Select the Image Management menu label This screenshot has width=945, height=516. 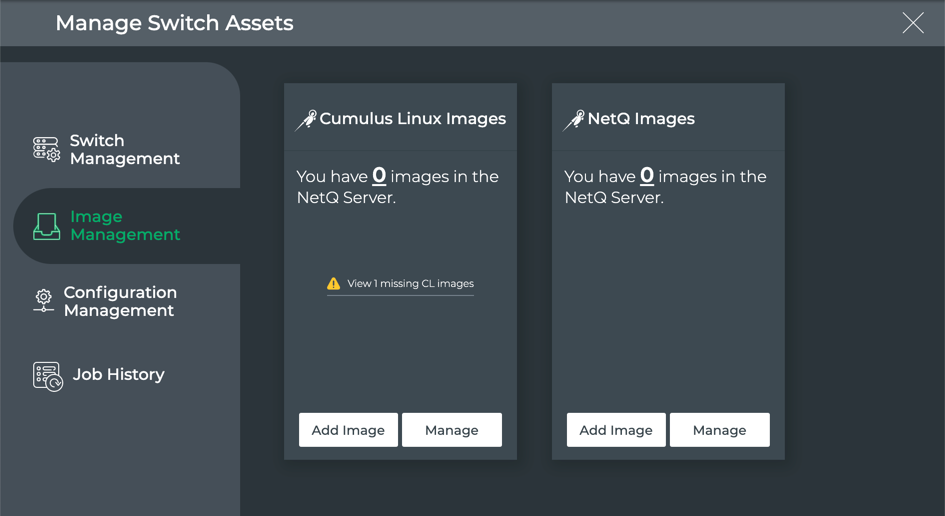[x=124, y=226]
